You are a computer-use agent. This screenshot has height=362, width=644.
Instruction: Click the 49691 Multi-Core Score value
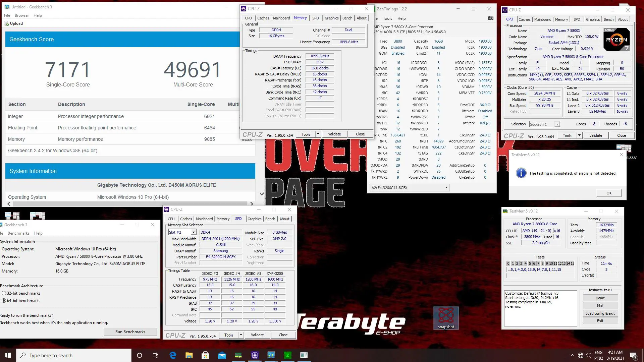tap(193, 70)
